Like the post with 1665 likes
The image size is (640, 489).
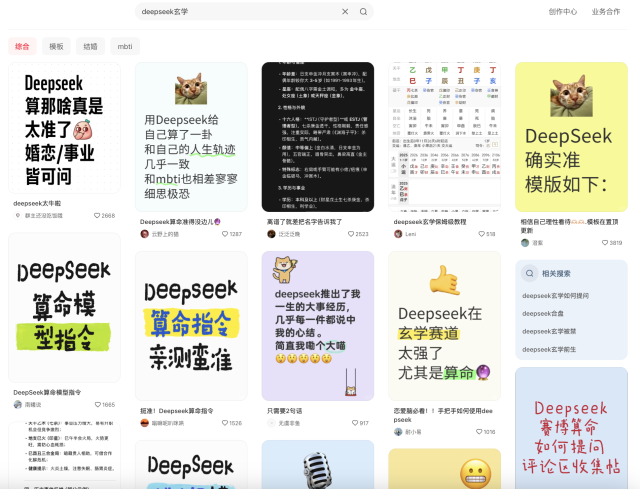(98, 405)
